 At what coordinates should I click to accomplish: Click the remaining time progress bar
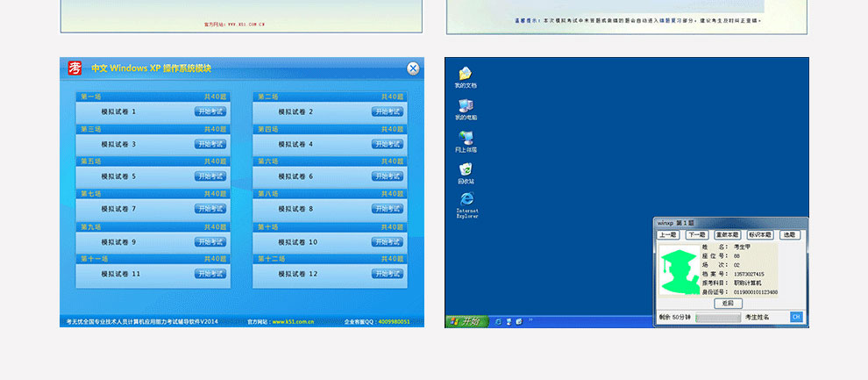pyautogui.click(x=718, y=318)
